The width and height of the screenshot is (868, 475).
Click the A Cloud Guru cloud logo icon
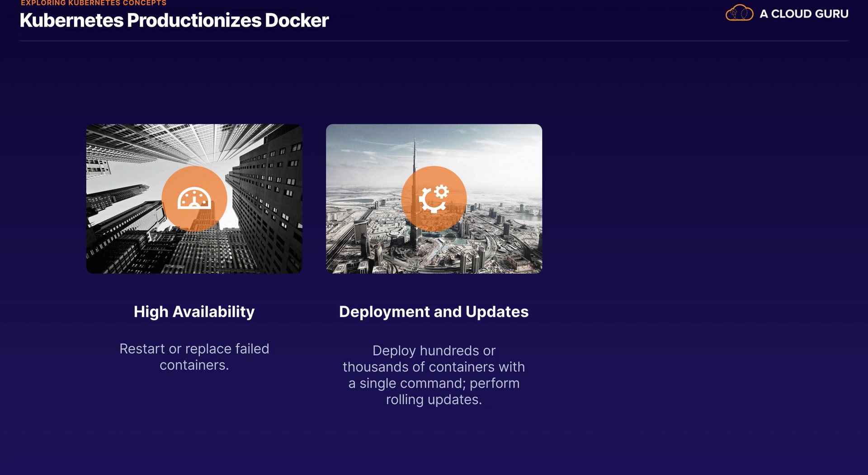click(739, 13)
